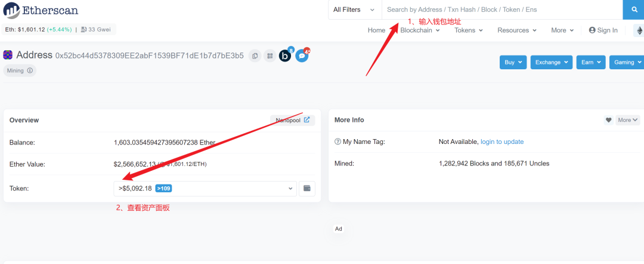Image resolution: width=644 pixels, height=264 pixels.
Task: Click the Mining tag label
Action: click(x=15, y=70)
